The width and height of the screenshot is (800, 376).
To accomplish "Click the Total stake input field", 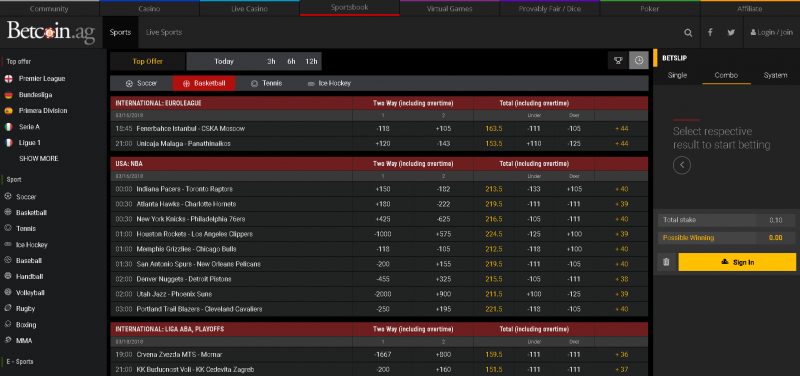I will (x=776, y=220).
